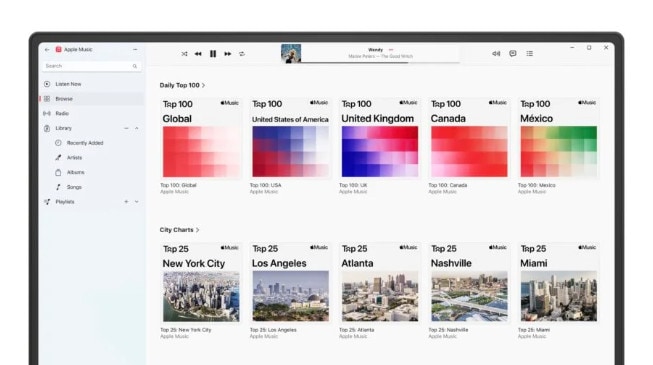
Task: Open the Listen Now section
Action: 92,84
